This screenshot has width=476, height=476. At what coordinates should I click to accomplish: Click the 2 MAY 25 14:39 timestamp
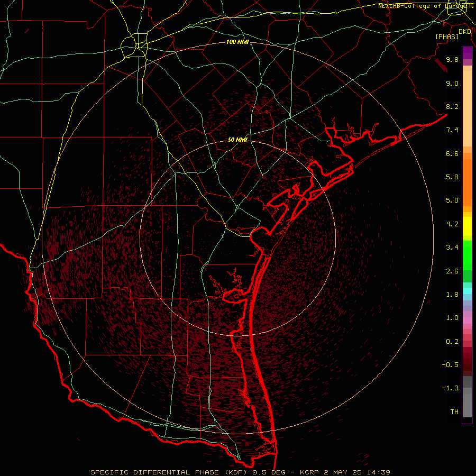point(357,472)
